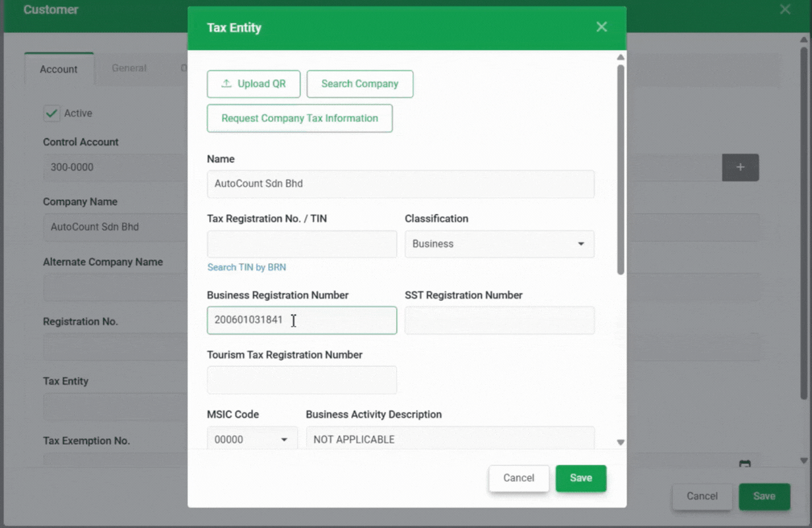Image resolution: width=812 pixels, height=528 pixels.
Task: Cancel the Tax Entity dialog
Action: (518, 478)
